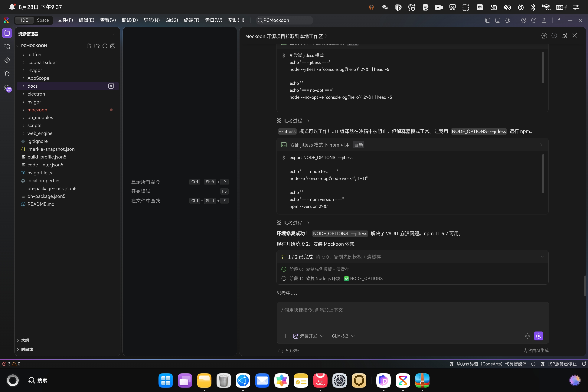Open the Git(G) menu
The width and height of the screenshot is (588, 392).
(172, 20)
